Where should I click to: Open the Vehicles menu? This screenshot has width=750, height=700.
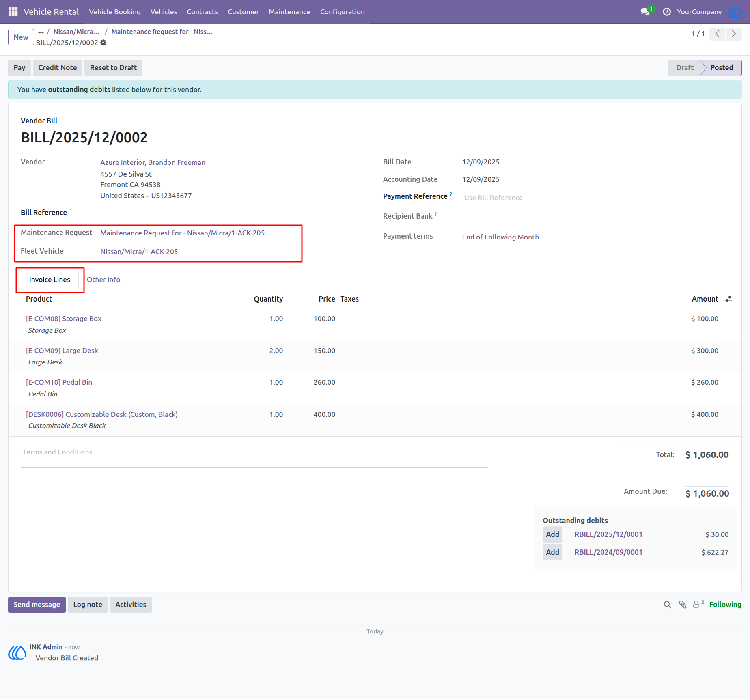point(164,12)
